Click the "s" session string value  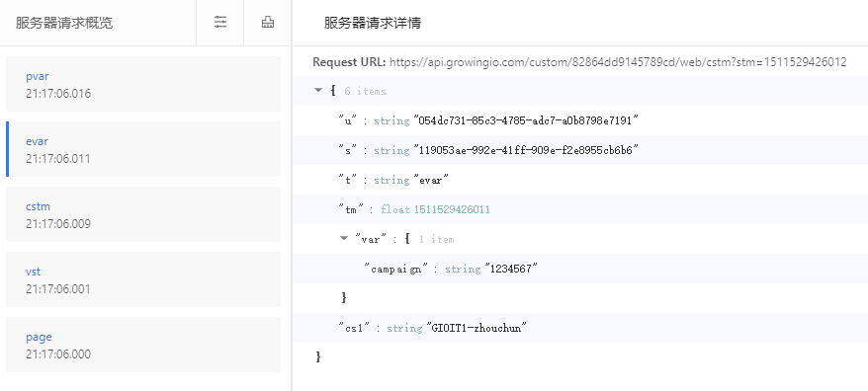(x=526, y=150)
